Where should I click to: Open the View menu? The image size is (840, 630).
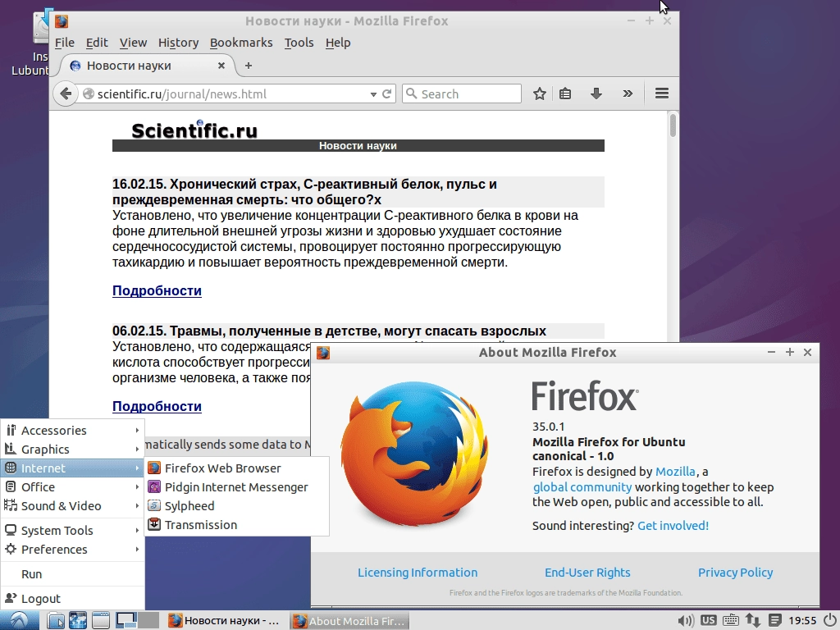133,43
